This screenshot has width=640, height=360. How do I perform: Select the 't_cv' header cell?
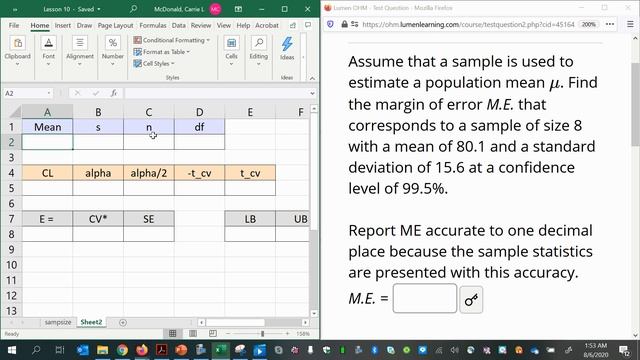(x=250, y=173)
